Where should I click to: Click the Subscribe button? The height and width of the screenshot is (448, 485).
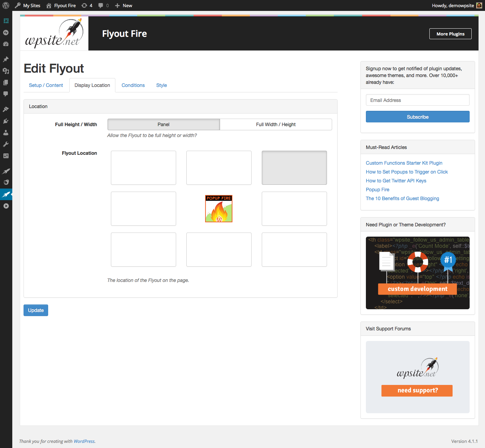point(417,117)
